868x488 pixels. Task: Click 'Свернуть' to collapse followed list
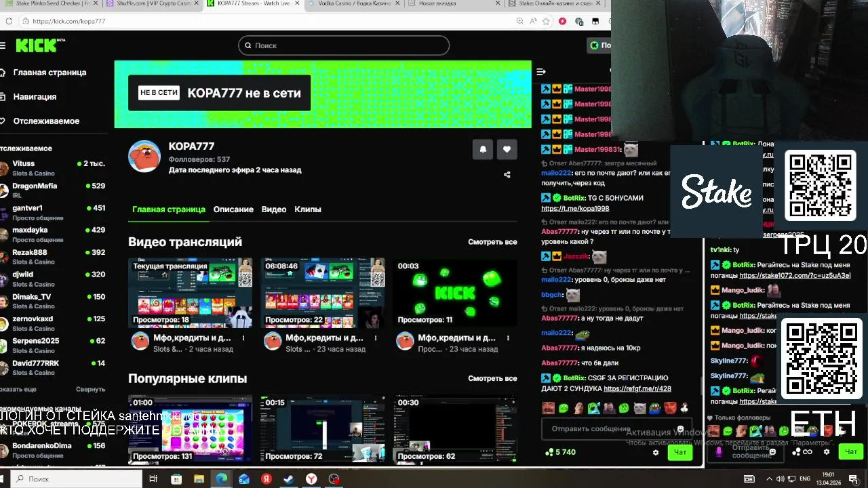tap(90, 390)
